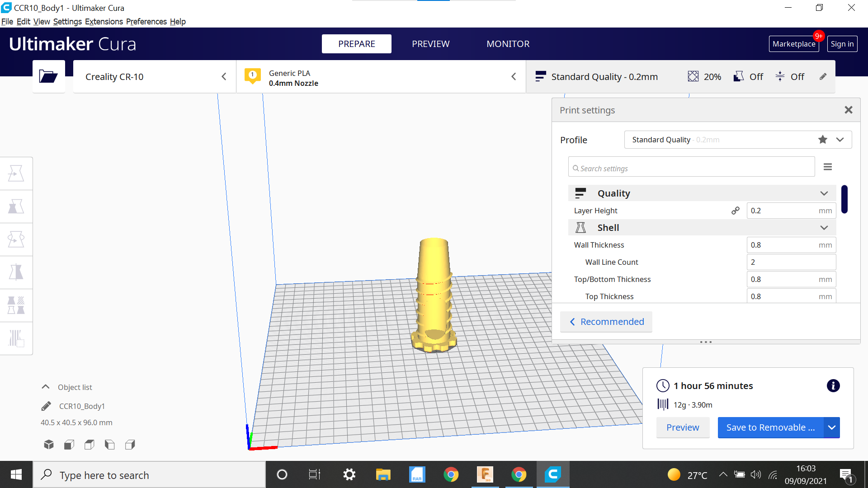Screen dimensions: 868x488
Task: Click the settings panel scrollbar
Action: point(844,199)
